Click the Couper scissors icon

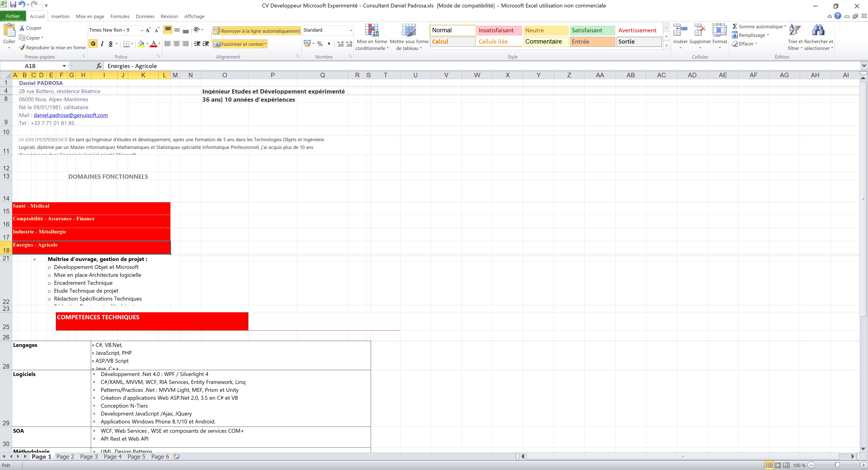point(22,28)
